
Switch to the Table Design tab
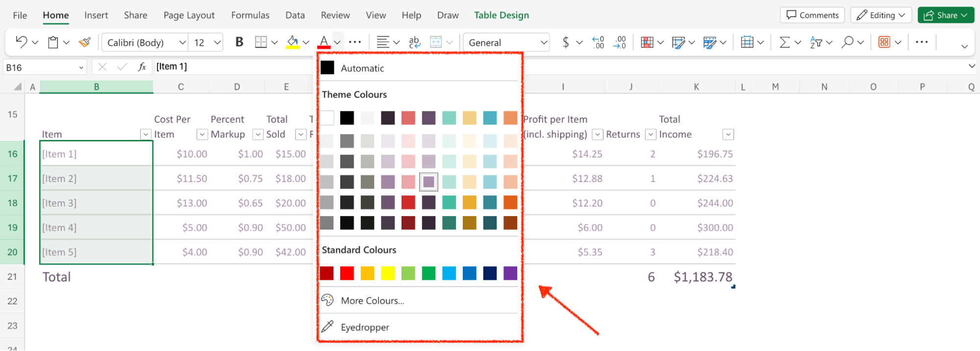[x=501, y=15]
